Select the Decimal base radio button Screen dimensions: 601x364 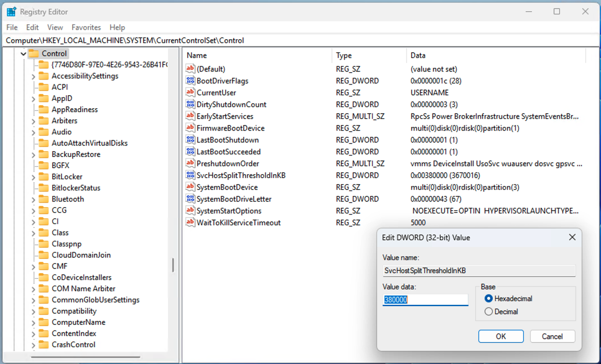click(488, 312)
